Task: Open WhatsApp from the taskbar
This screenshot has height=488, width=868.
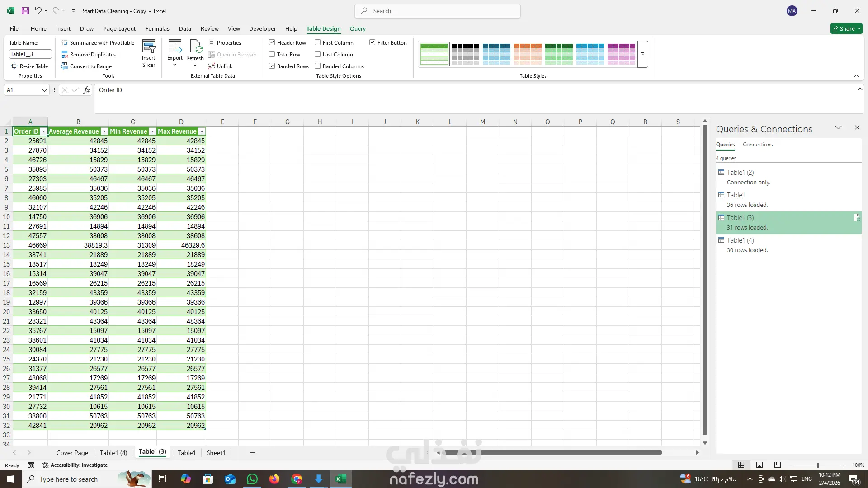Action: 252,479
